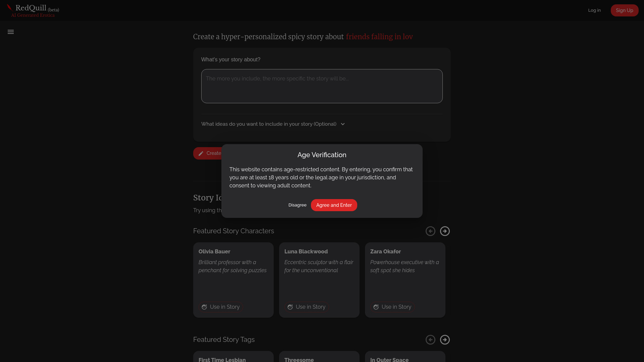This screenshot has height=362, width=644.
Task: Click the right arrow navigation icon for characters
Action: [445, 231]
